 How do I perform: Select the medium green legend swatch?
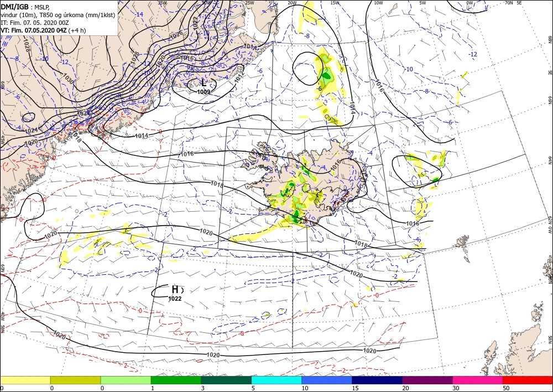pyautogui.click(x=176, y=380)
